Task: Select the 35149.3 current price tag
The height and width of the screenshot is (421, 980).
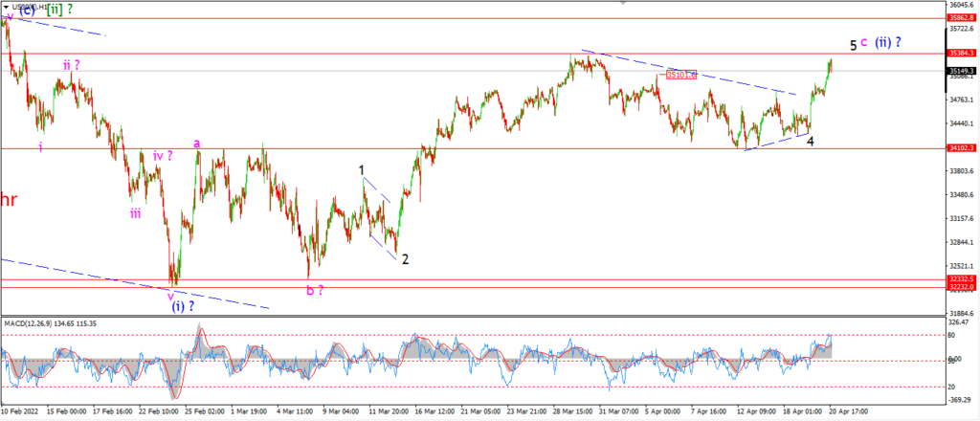Action: [x=961, y=71]
